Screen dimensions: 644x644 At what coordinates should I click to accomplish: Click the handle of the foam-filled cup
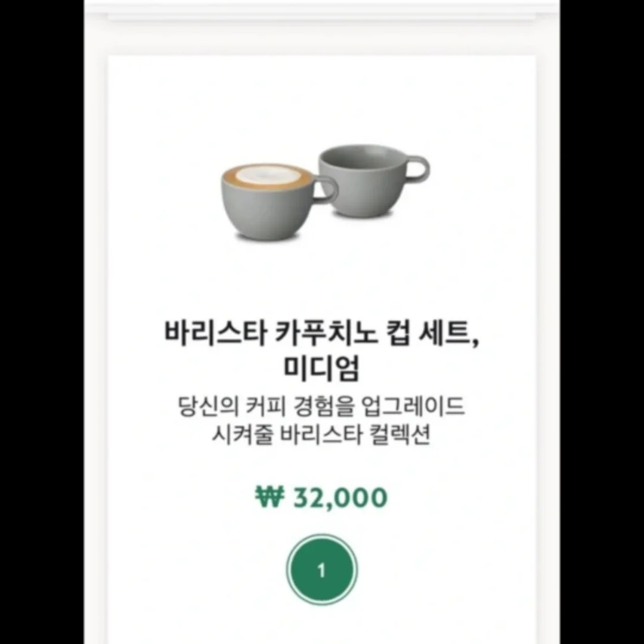(327, 190)
